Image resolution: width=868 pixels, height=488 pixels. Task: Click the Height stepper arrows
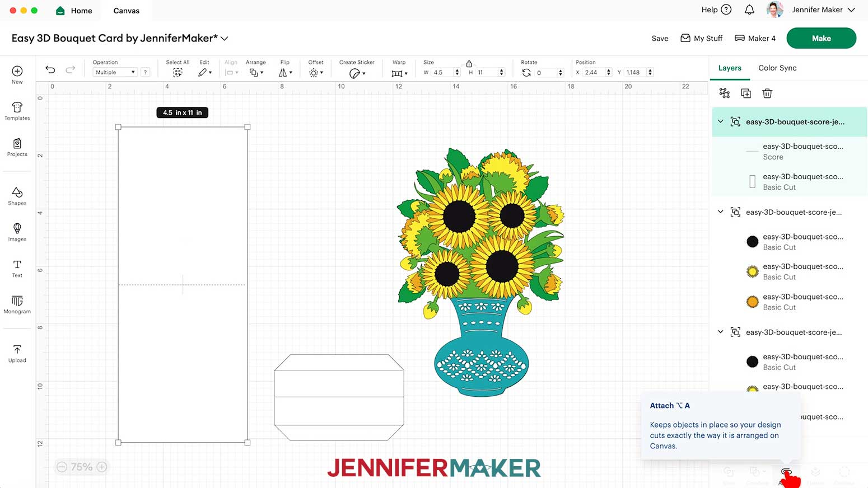pos(501,72)
